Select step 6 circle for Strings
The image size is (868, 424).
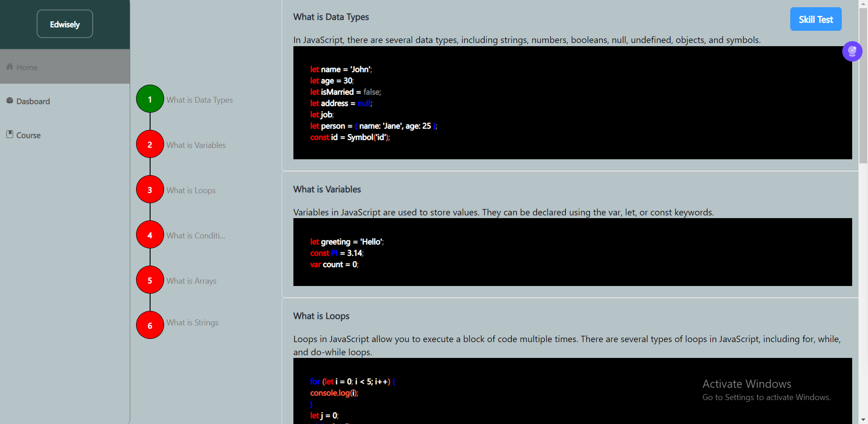150,324
